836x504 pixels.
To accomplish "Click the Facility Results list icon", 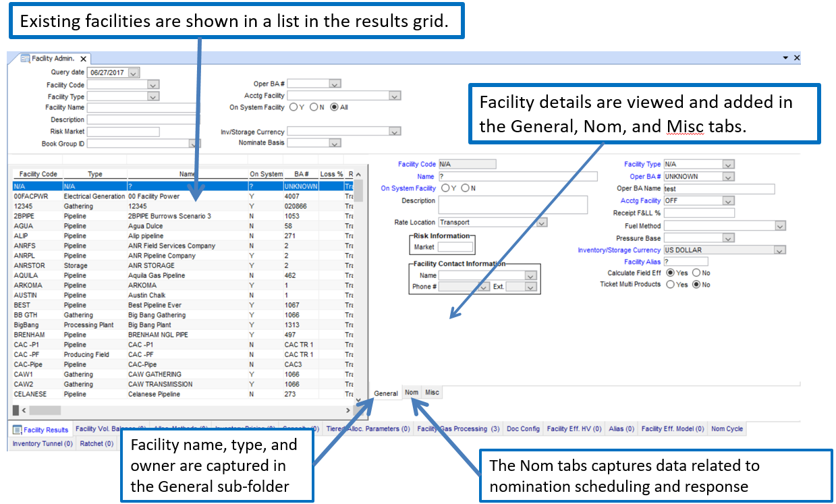I will tap(17, 430).
